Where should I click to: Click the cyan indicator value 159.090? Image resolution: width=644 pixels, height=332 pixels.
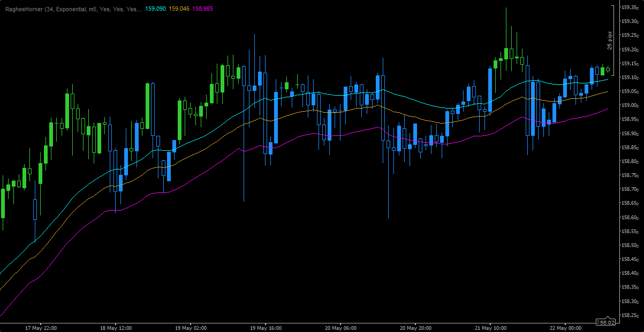pos(155,10)
